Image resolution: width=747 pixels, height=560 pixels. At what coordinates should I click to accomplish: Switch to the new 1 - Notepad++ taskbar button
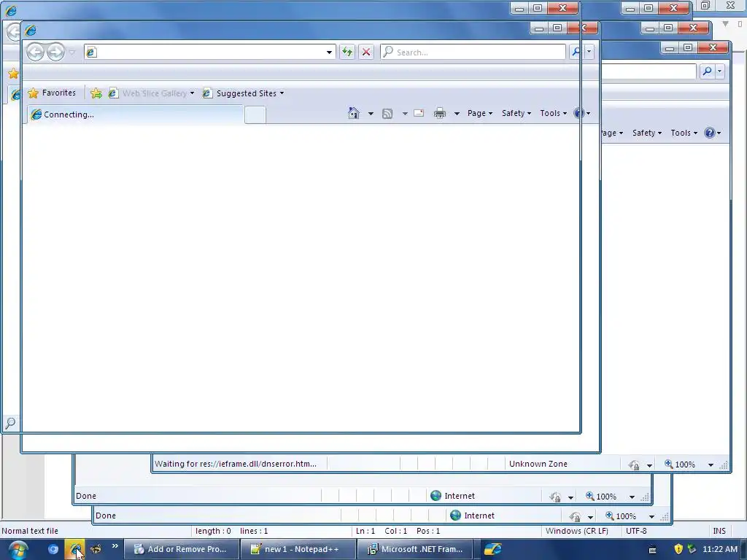298,549
